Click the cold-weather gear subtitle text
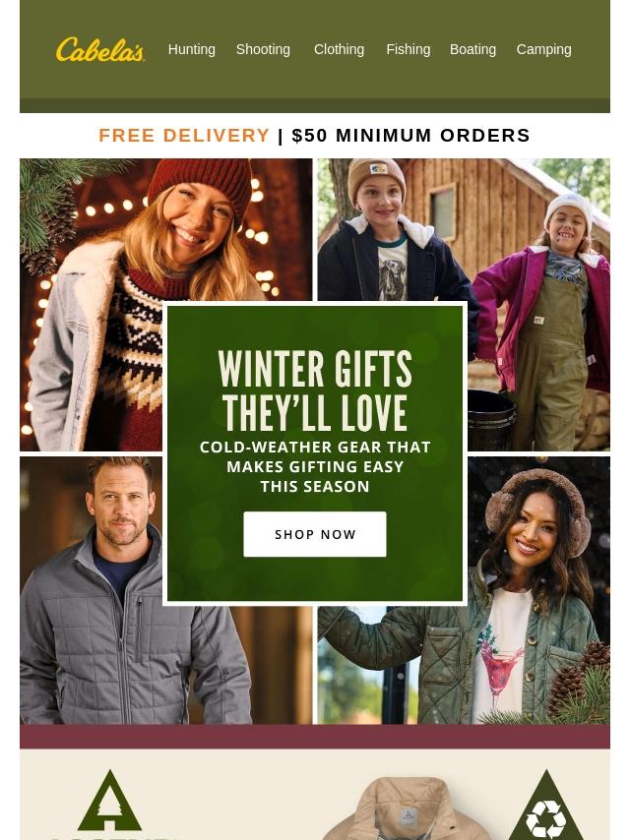This screenshot has height=840, width=630. 315,466
